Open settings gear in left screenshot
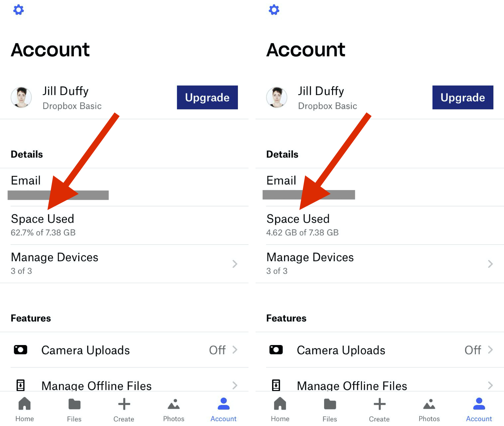 (x=19, y=10)
